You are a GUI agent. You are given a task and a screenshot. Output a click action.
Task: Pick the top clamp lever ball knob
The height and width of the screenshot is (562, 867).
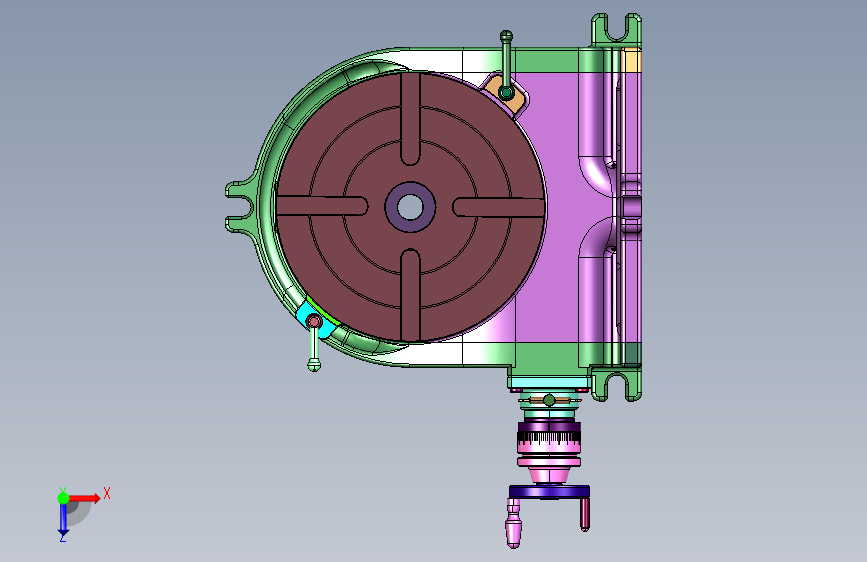pyautogui.click(x=506, y=37)
